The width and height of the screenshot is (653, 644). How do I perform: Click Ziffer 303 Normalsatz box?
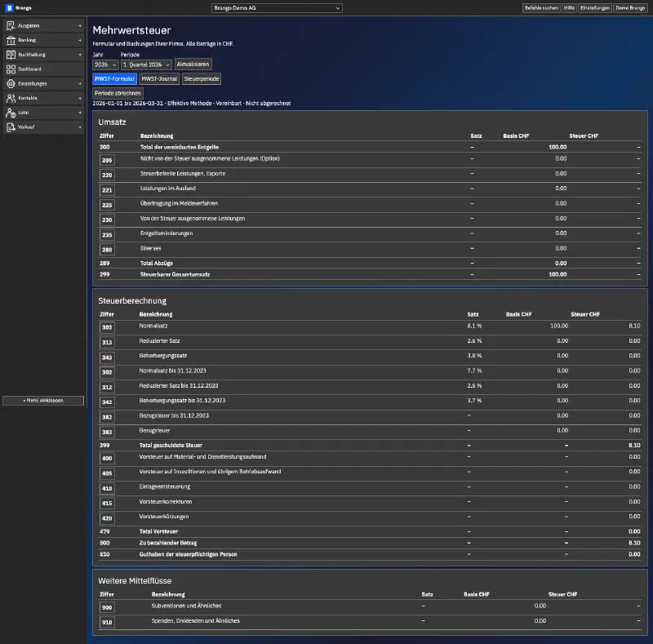click(107, 327)
